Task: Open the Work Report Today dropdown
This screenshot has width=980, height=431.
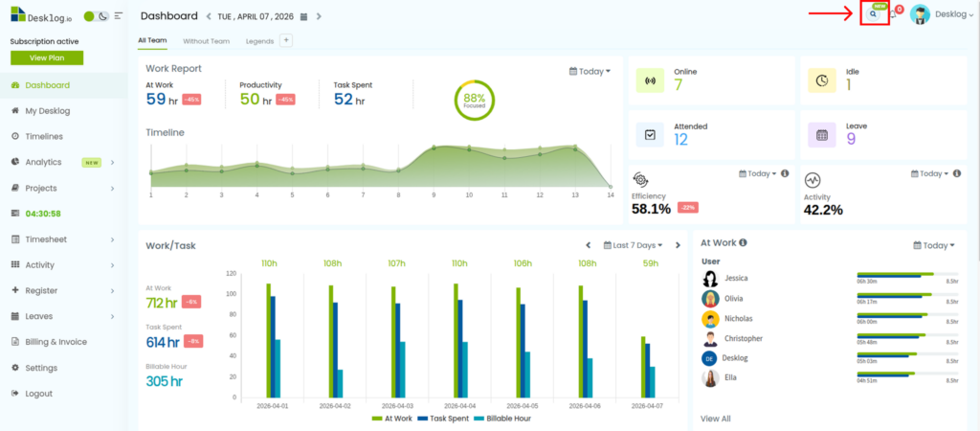Action: pos(590,71)
